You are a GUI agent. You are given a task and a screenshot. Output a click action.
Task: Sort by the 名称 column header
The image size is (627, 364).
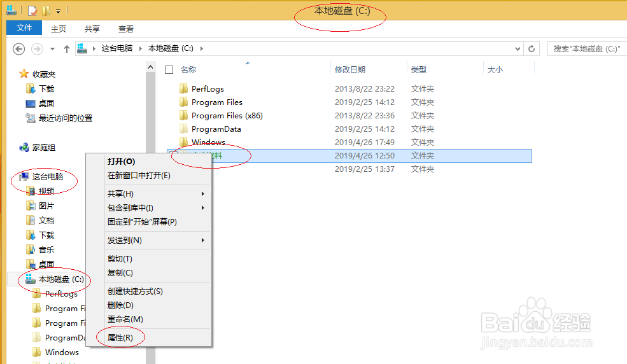pos(188,69)
